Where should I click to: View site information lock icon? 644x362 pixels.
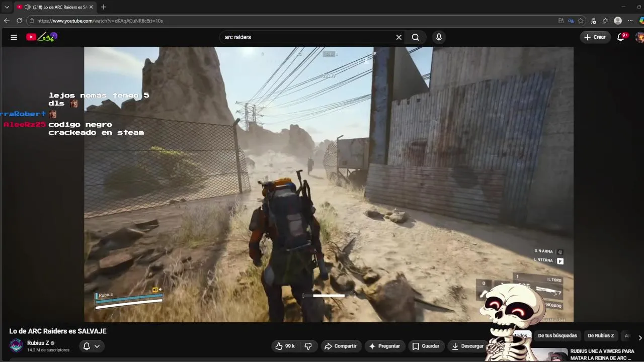coord(31,21)
